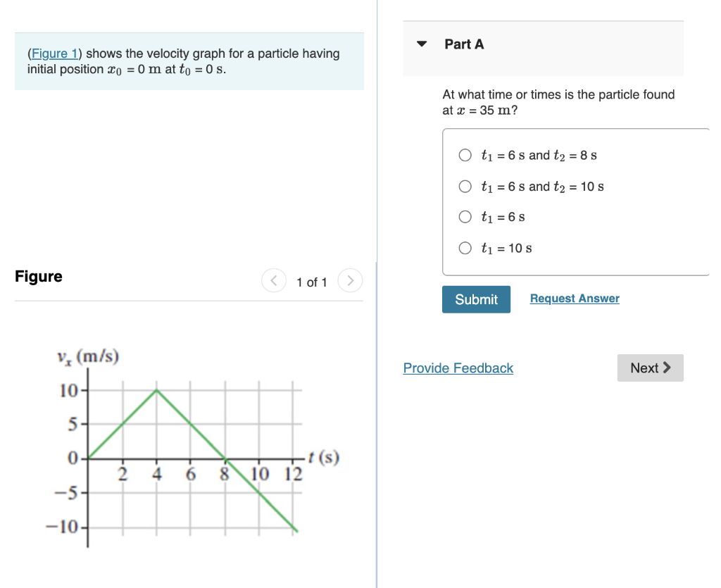Select answer t1 = 10 s
The height and width of the screenshot is (588, 721).
pyautogui.click(x=465, y=248)
